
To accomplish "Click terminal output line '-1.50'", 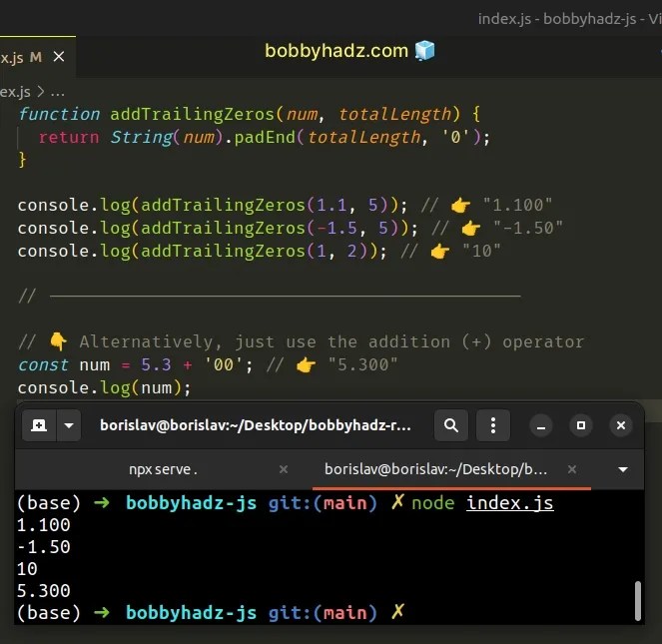I will (44, 547).
